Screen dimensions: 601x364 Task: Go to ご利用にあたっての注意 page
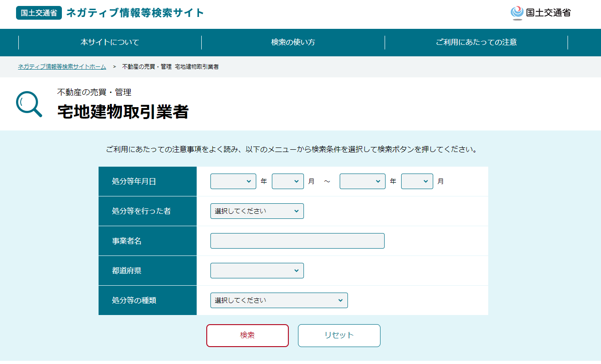[x=476, y=42]
